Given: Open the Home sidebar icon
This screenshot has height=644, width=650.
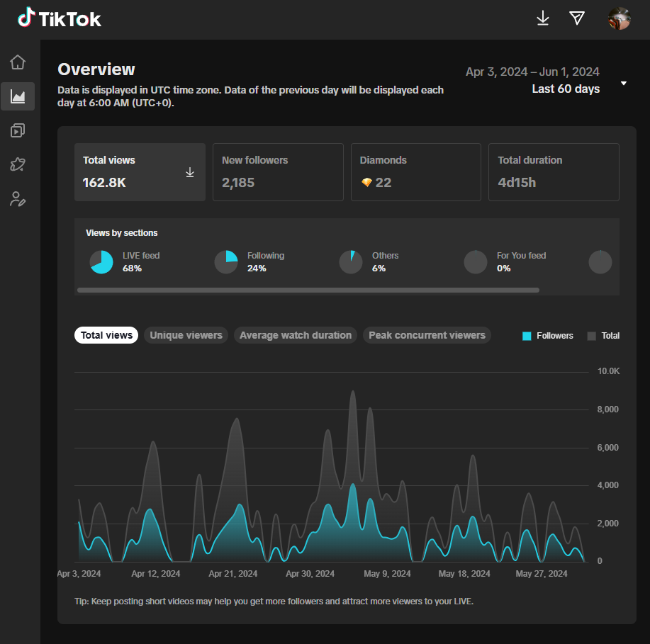Looking at the screenshot, I should click(x=18, y=62).
